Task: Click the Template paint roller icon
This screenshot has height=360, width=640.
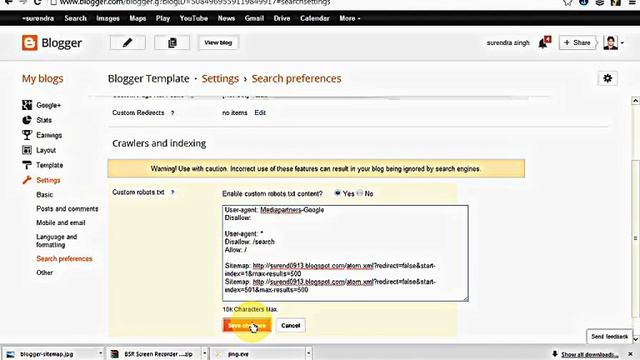Action: click(27, 165)
